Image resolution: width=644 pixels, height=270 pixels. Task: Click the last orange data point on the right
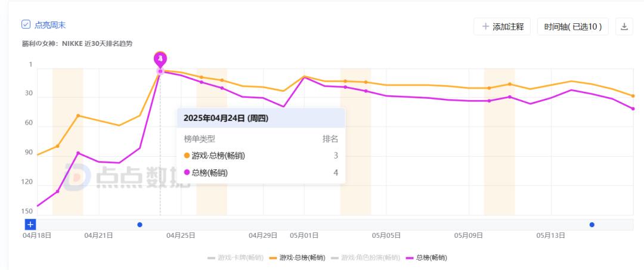[633, 96]
